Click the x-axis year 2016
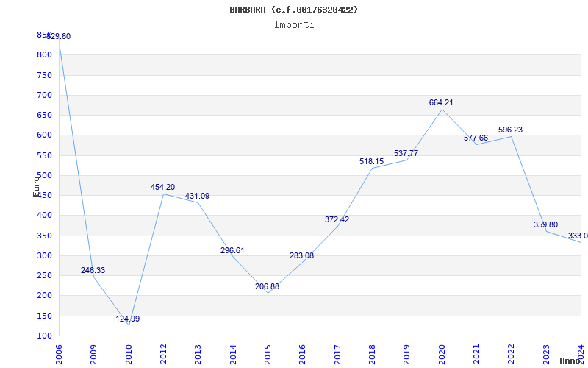The image size is (588, 368). (x=303, y=355)
